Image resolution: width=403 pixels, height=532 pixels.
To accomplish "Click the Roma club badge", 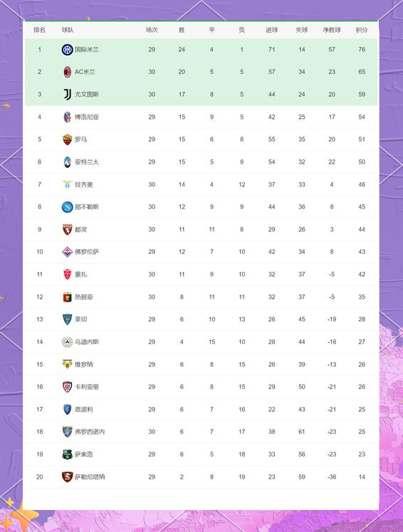I will pyautogui.click(x=67, y=139).
